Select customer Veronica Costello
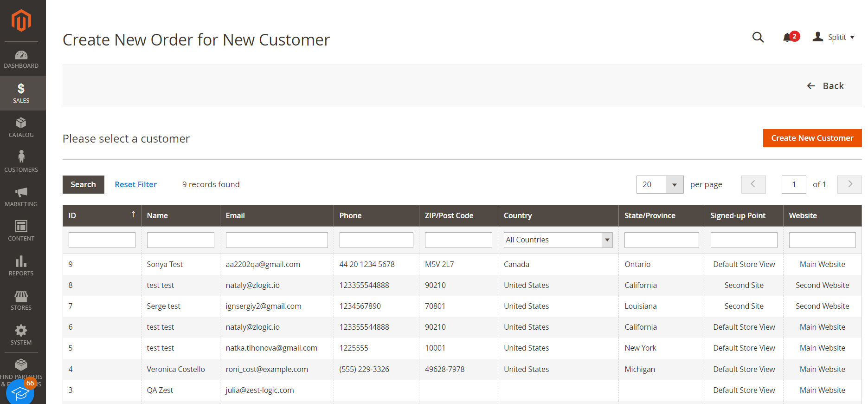The image size is (868, 404). [176, 369]
